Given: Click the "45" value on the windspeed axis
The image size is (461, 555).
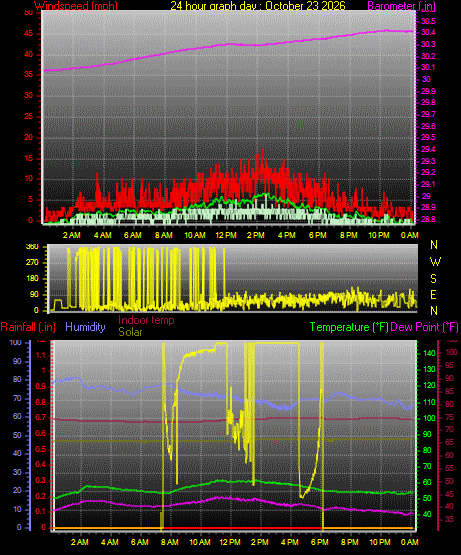Looking at the screenshot, I should tap(29, 34).
